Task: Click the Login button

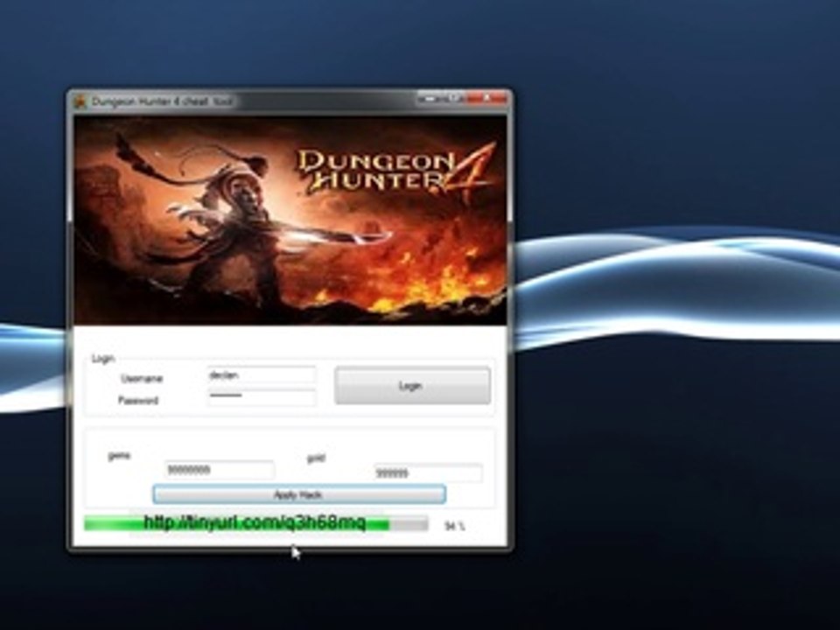Action: pyautogui.click(x=412, y=385)
